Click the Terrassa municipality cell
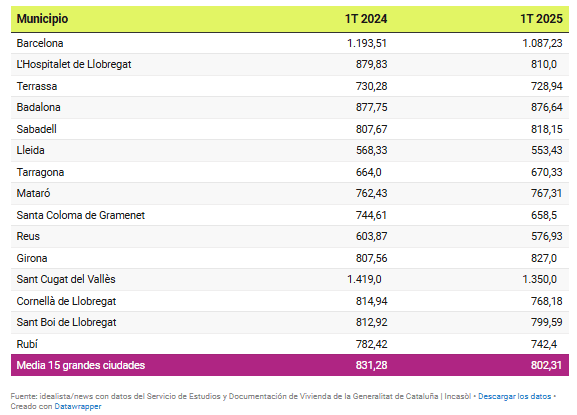Image resolution: width=577 pixels, height=415 pixels. point(37,86)
